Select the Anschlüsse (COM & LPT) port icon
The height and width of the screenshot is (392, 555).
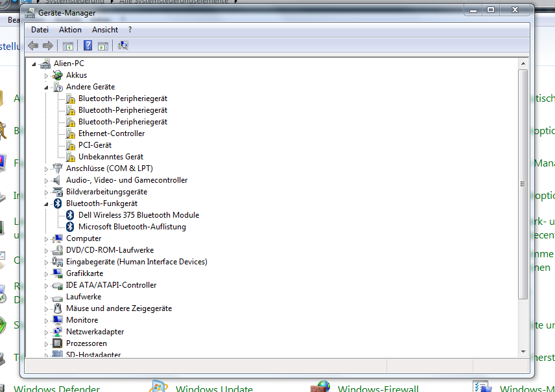point(57,168)
